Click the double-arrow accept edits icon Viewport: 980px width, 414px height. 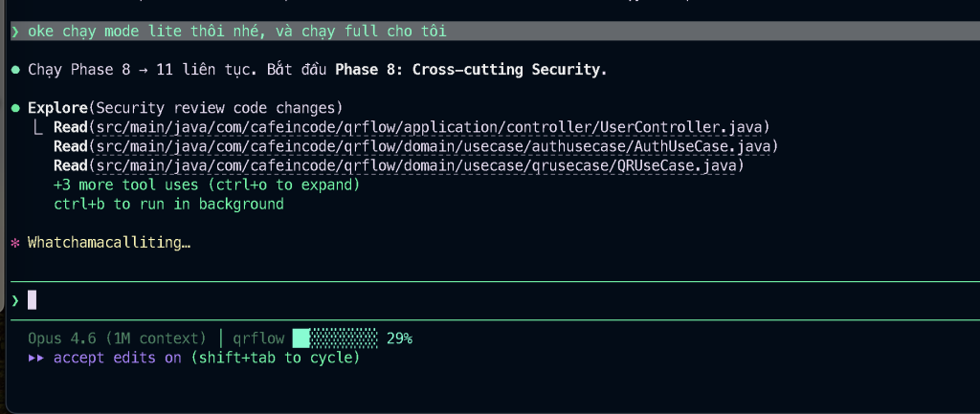point(36,358)
